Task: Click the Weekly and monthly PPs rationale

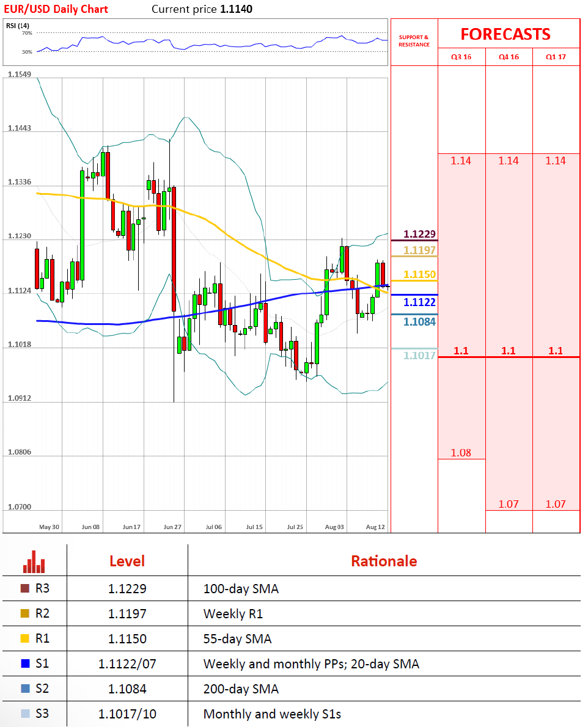Action: pyautogui.click(x=311, y=664)
